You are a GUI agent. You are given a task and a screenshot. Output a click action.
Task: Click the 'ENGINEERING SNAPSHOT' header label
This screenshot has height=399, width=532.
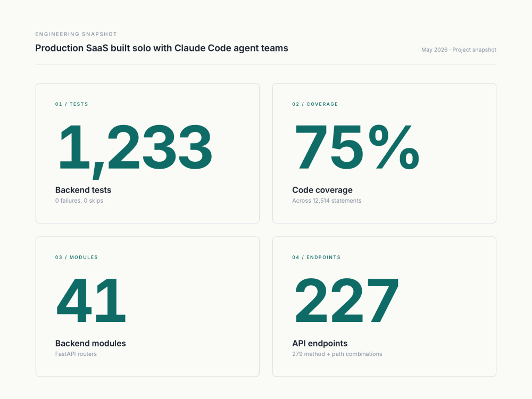click(x=76, y=34)
